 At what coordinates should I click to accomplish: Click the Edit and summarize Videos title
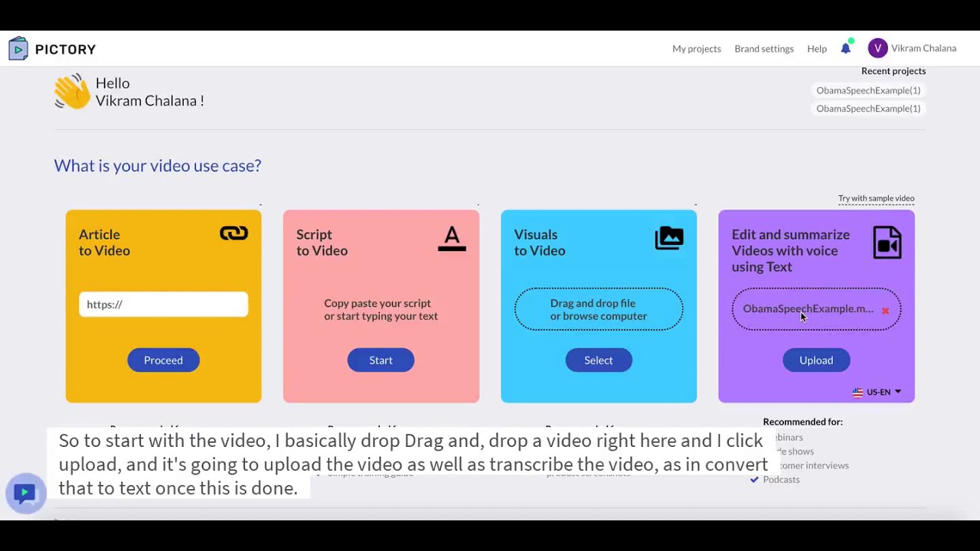(x=790, y=250)
